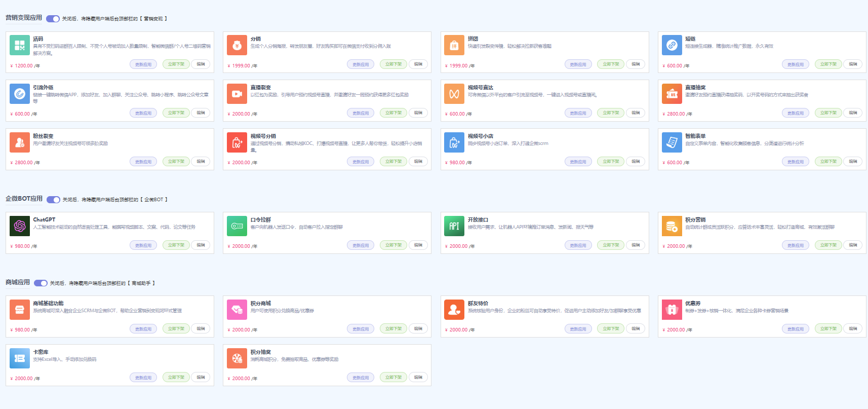Click the 拼团 shopping bag icon
Image resolution: width=868 pixels, height=409 pixels.
coord(454,45)
